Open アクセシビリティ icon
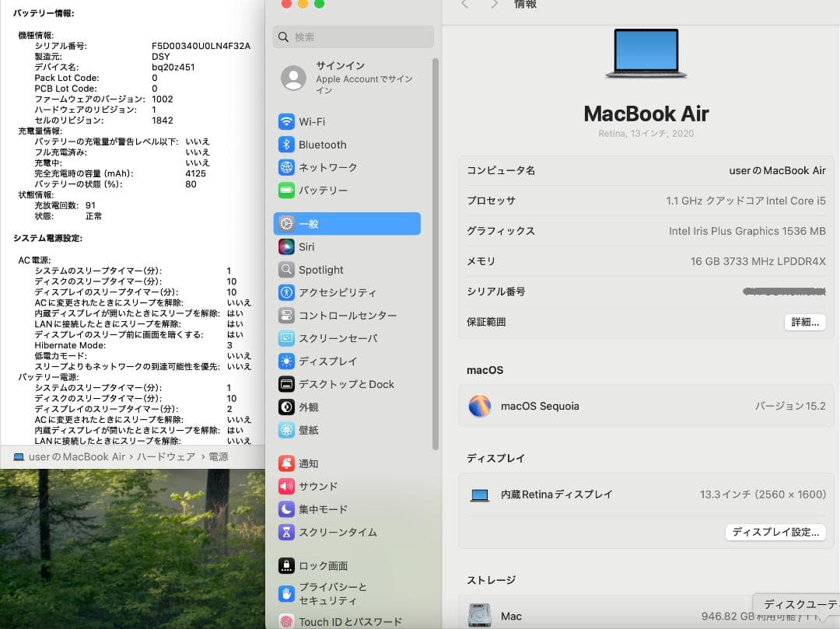The height and width of the screenshot is (629, 840). click(x=286, y=292)
